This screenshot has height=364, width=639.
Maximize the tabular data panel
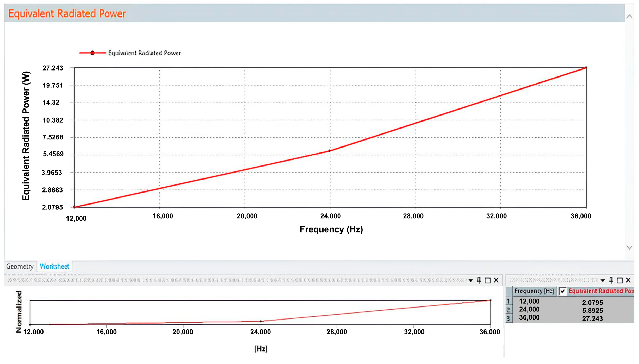tap(620, 280)
